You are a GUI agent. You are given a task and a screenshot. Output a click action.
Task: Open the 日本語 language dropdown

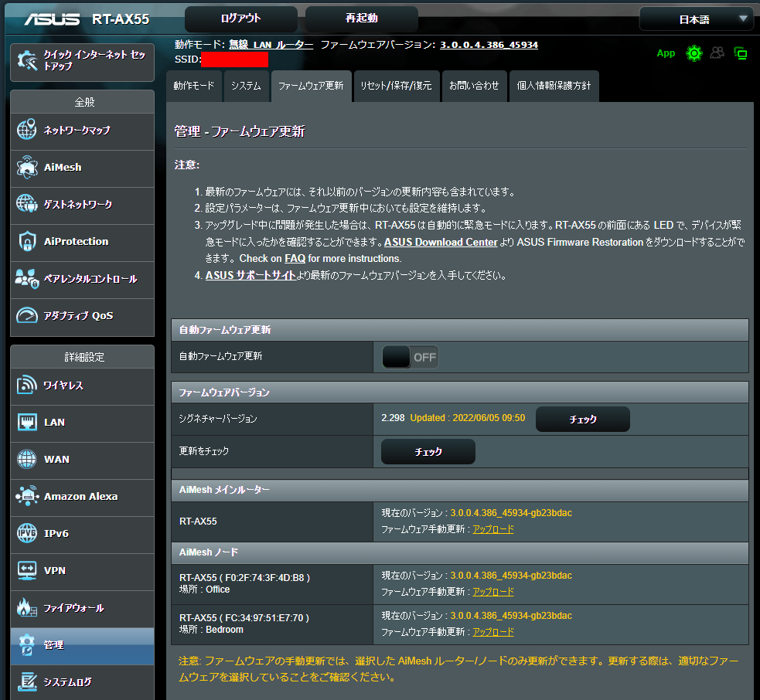(x=697, y=19)
